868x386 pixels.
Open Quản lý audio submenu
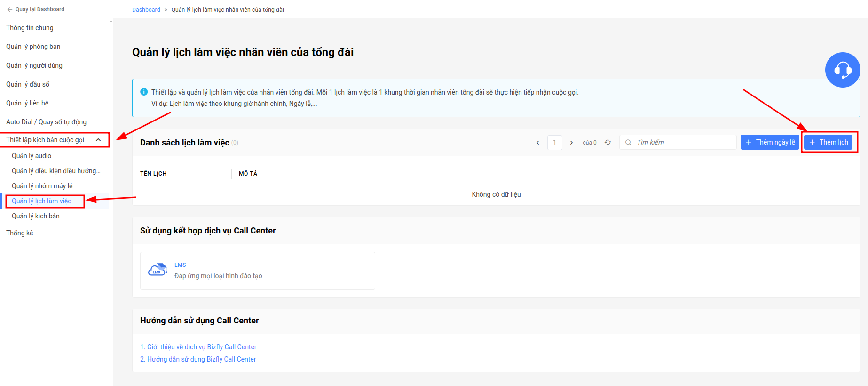[x=32, y=156]
